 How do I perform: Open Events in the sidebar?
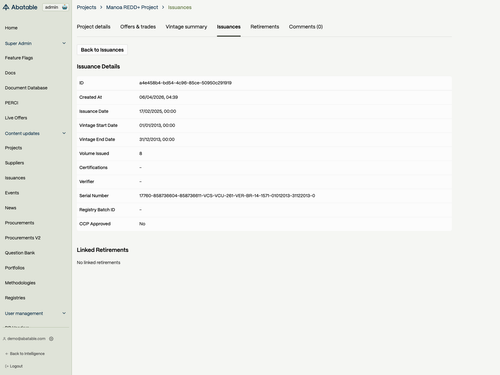point(12,193)
